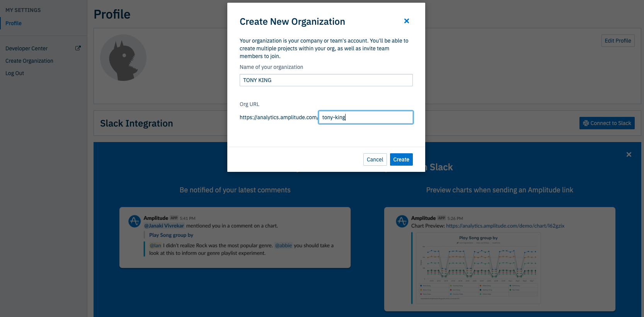Click the Profile page heading
644x317 pixels.
pyautogui.click(x=112, y=14)
